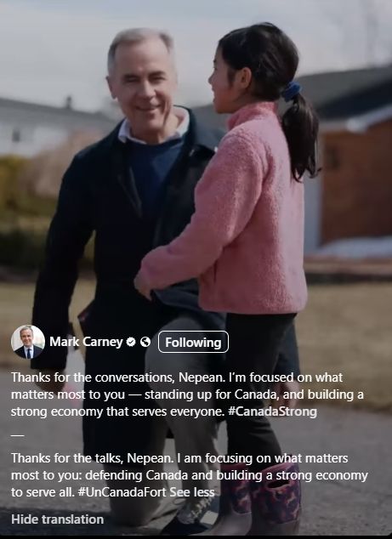The height and width of the screenshot is (539, 392).
Task: Open Mark Carney's profile picture avatar
Action: click(x=28, y=342)
